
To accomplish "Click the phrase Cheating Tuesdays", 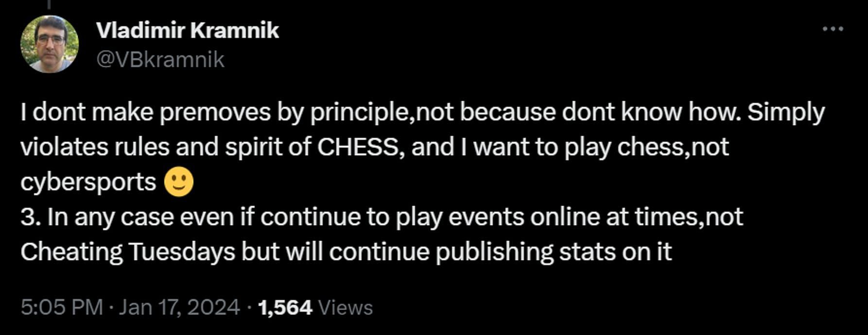I will click(x=128, y=252).
